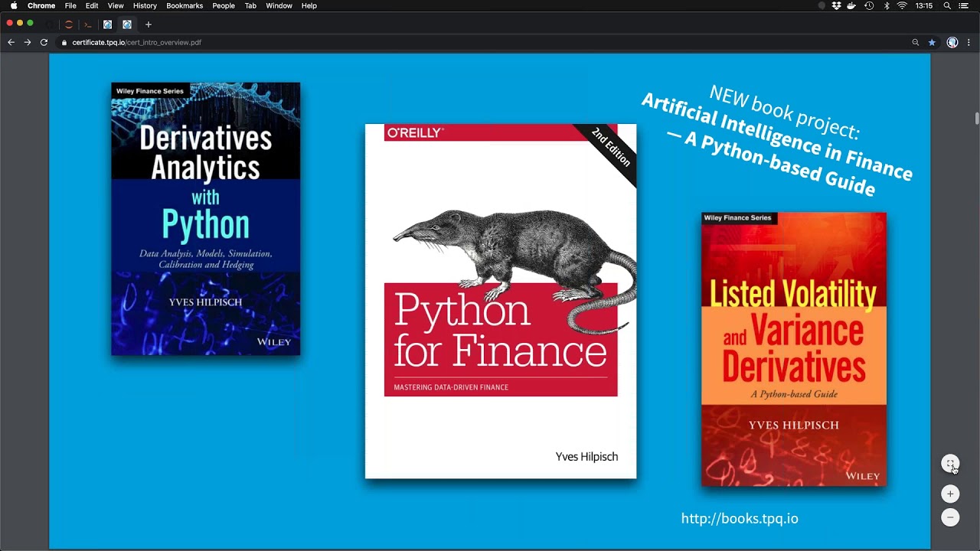Screen dimensions: 980x551
Task: Open a new tab with plus button
Action: click(149, 24)
